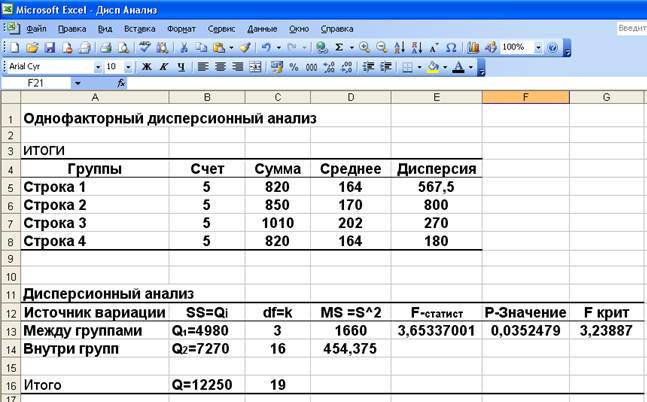
Task: Activate the Format Painter brush
Action: tap(245, 48)
